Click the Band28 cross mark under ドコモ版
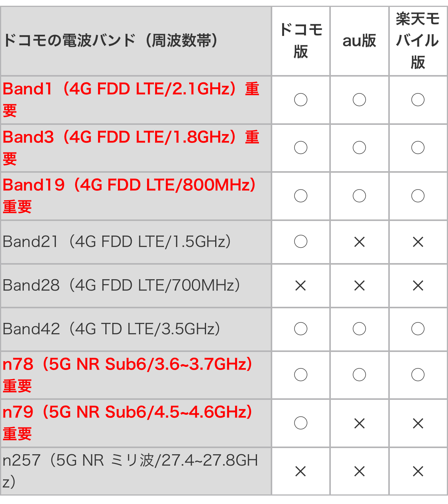 point(301,286)
